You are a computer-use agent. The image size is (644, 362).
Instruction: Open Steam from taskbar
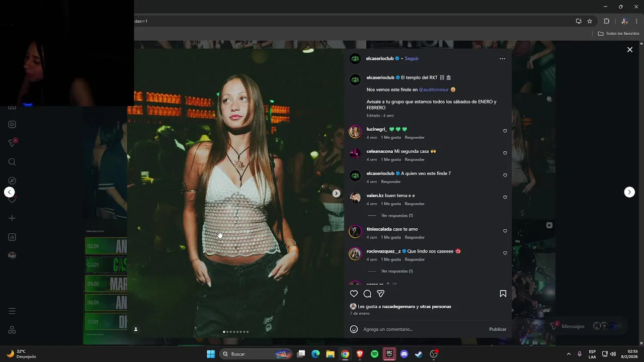point(419,354)
